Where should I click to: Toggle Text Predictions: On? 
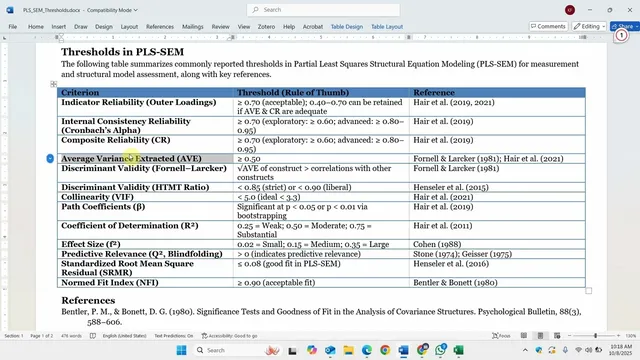click(x=173, y=336)
